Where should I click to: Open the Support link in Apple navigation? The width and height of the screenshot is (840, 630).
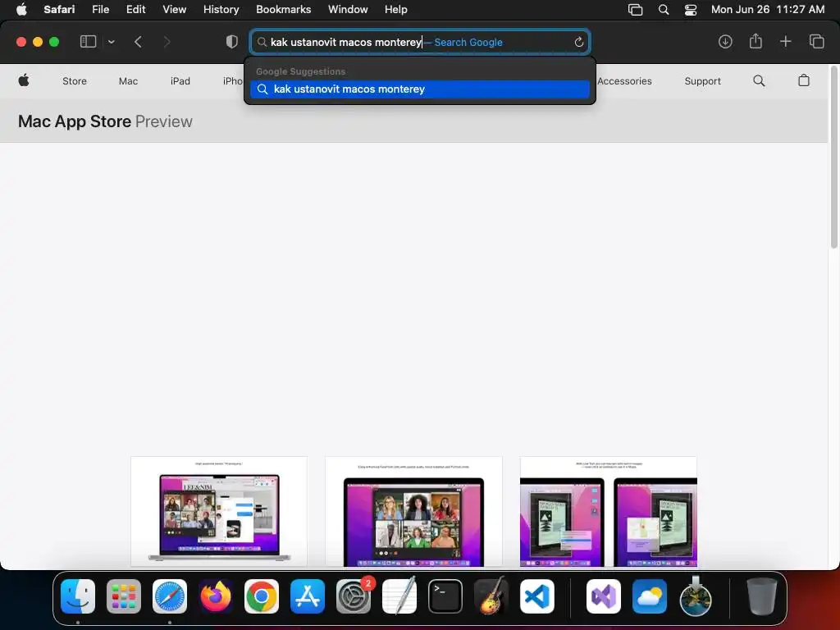pos(702,81)
